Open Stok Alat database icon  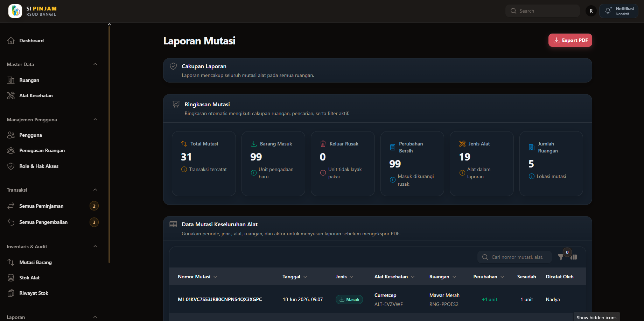click(11, 278)
